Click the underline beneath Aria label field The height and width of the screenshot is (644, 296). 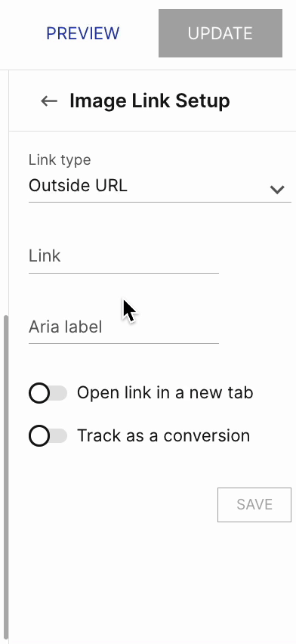pos(124,343)
